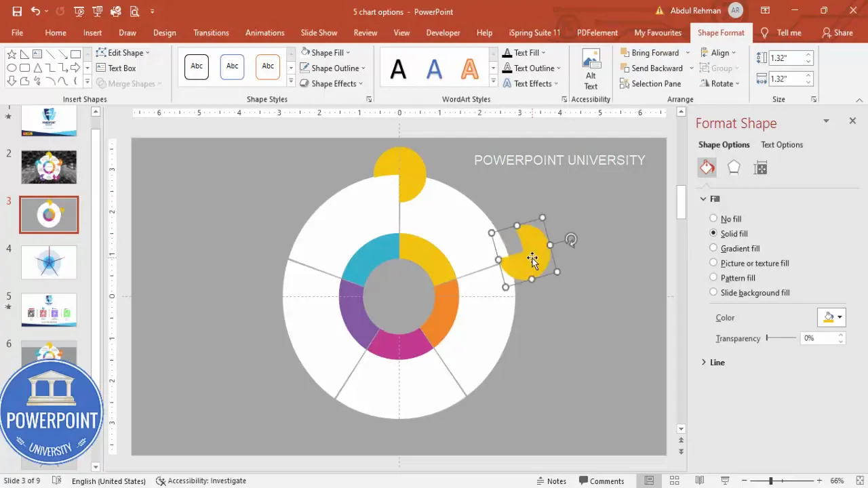Open the Comments pane

(x=600, y=481)
